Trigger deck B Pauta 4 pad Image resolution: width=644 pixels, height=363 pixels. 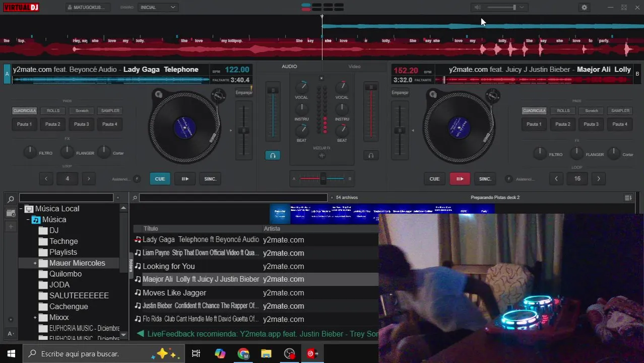click(620, 124)
